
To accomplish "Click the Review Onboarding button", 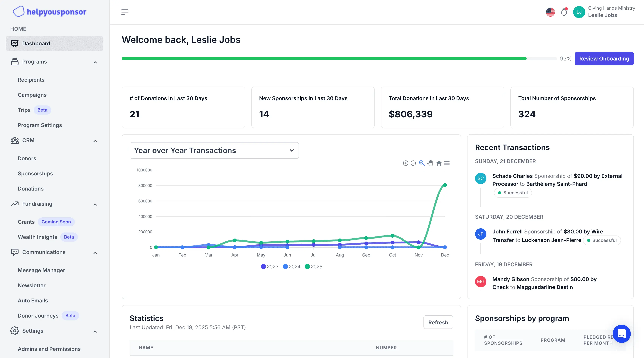I will tap(604, 58).
